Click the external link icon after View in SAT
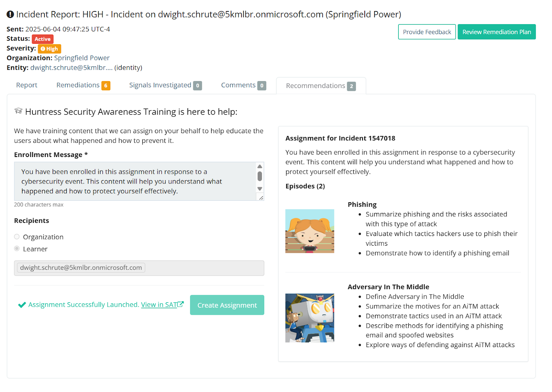The height and width of the screenshot is (392, 552). [181, 304]
